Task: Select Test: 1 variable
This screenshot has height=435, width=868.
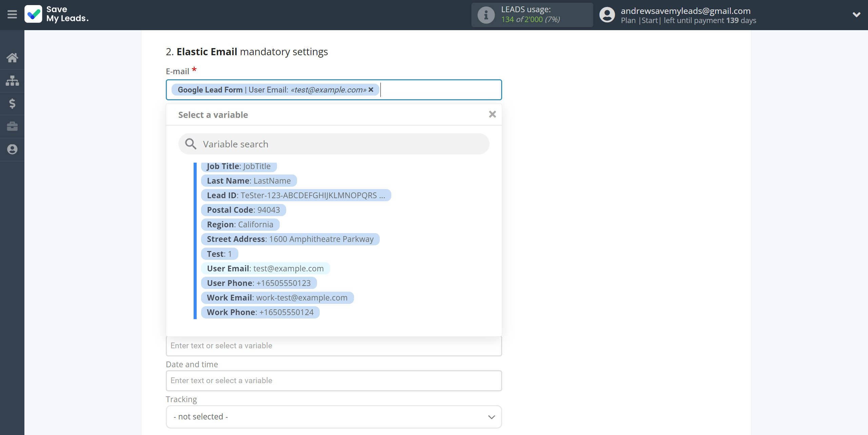Action: (x=219, y=254)
